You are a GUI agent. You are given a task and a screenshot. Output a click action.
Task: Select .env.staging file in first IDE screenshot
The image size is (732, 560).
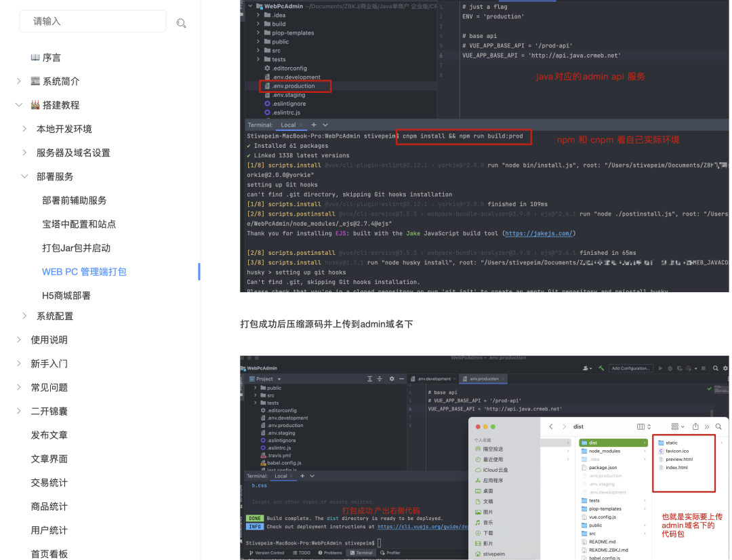point(289,95)
